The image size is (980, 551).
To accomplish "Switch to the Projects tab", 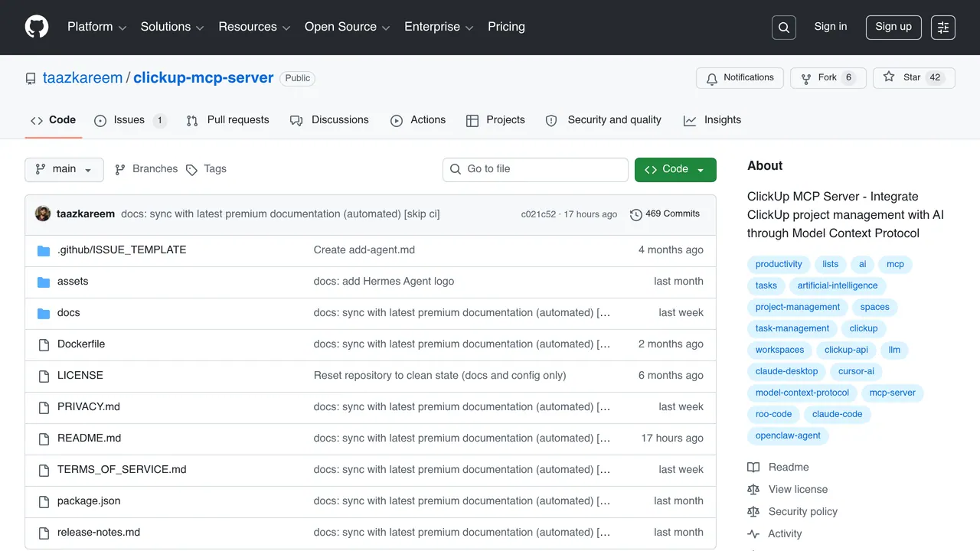I will [495, 120].
